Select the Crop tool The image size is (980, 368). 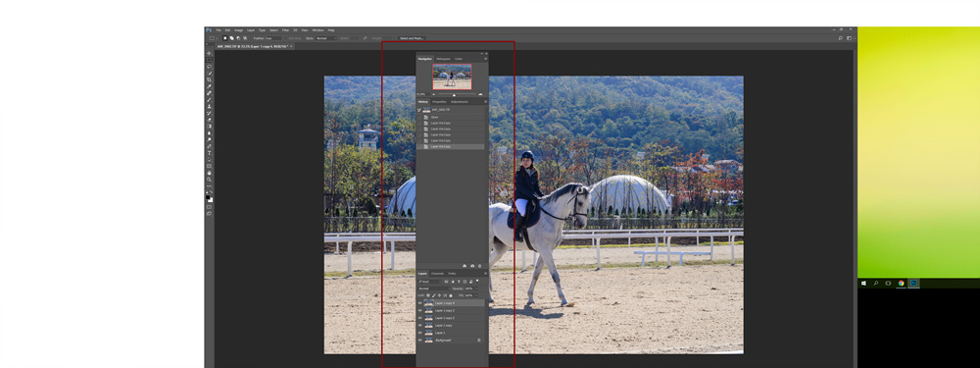tap(210, 79)
